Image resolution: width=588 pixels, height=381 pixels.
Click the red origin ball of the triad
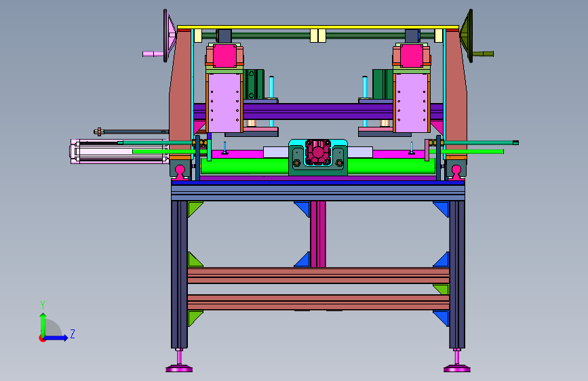tap(41, 338)
